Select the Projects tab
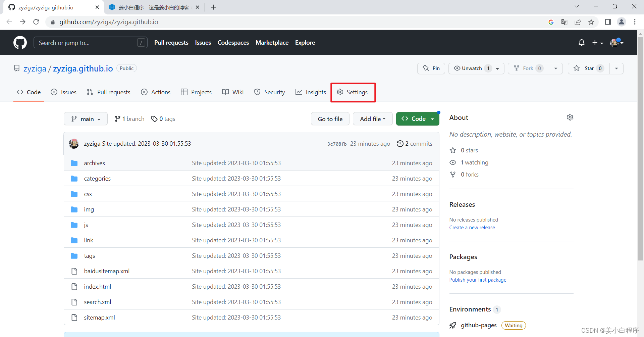Image resolution: width=644 pixels, height=337 pixels. tap(196, 92)
